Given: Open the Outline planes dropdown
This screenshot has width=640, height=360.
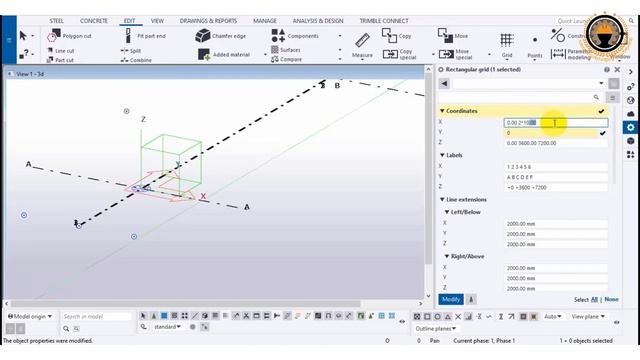Looking at the screenshot, I should click(x=436, y=329).
